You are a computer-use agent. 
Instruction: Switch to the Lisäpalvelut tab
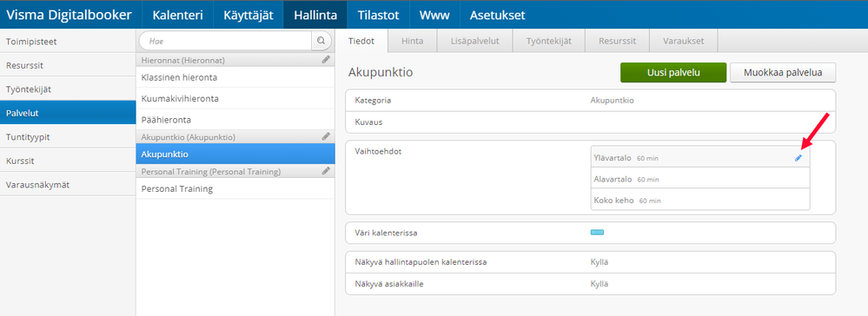click(475, 41)
